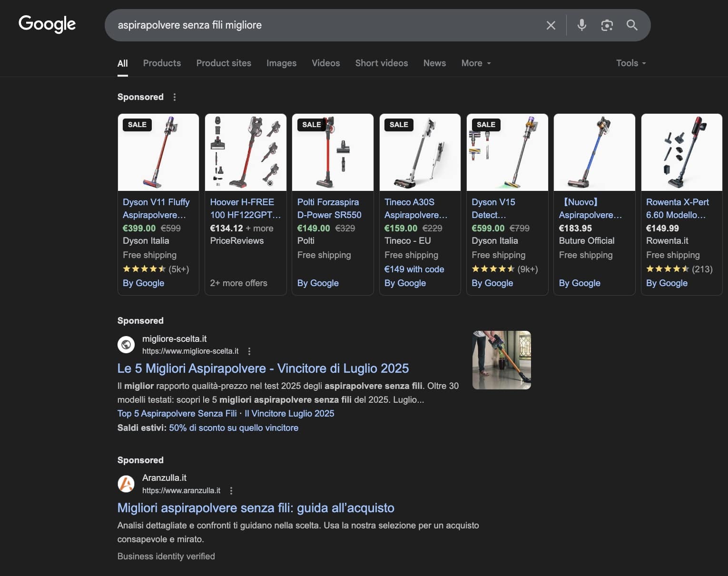Clear the search box with X icon
728x576 pixels.
(x=551, y=25)
